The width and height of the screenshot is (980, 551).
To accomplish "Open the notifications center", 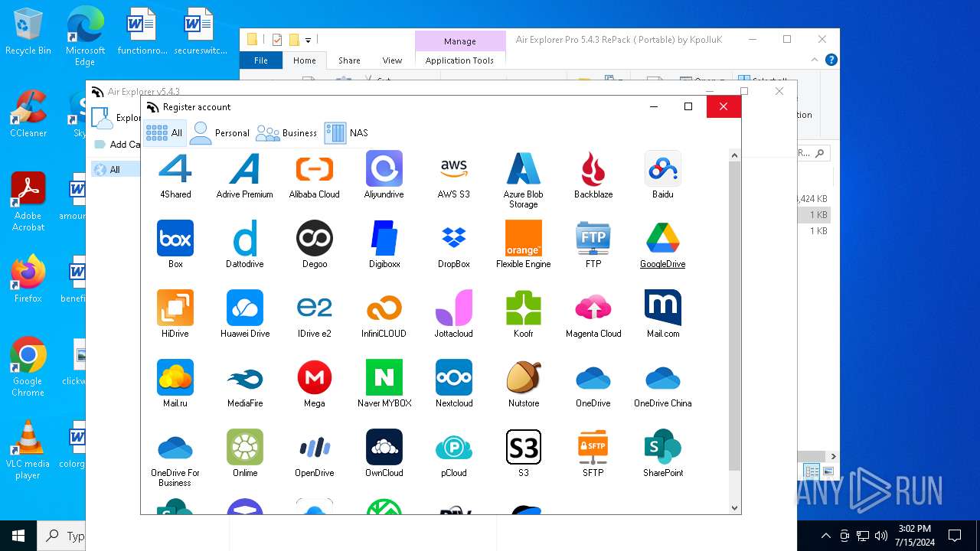I will [x=955, y=536].
